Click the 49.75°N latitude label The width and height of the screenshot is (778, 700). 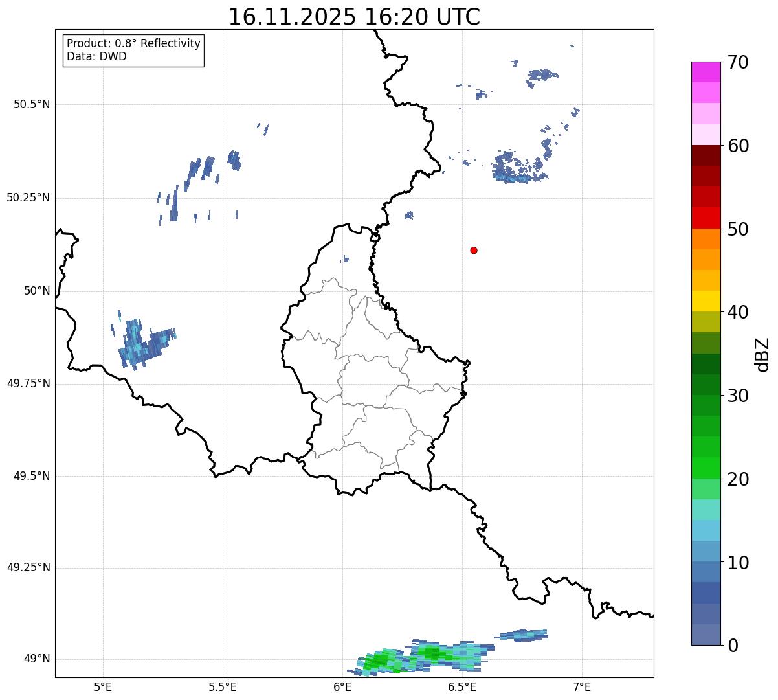point(28,383)
